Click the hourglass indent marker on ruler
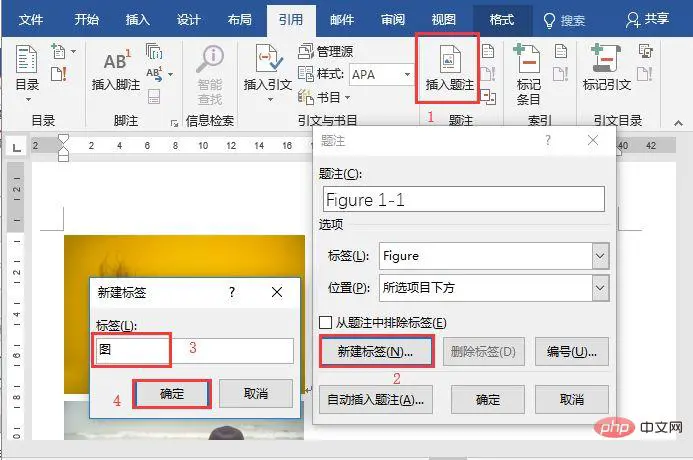This screenshot has width=693, height=460. 64,148
